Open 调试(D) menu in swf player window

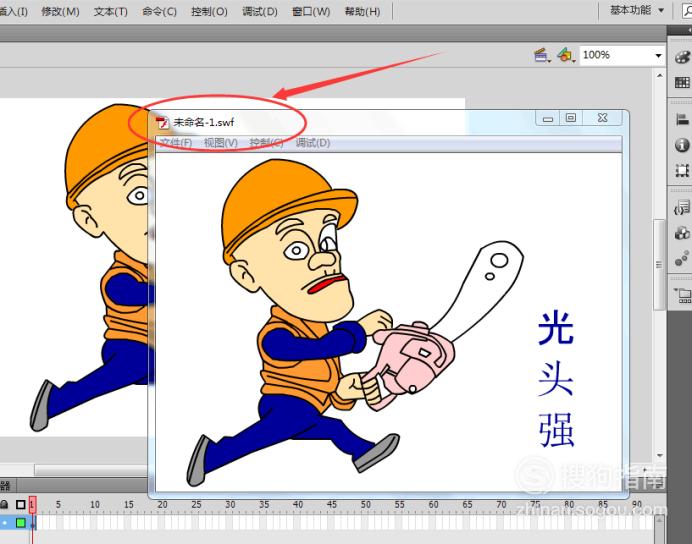pos(313,143)
